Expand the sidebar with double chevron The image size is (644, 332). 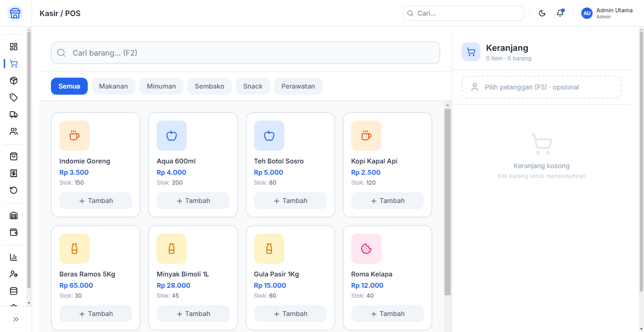pos(16,319)
